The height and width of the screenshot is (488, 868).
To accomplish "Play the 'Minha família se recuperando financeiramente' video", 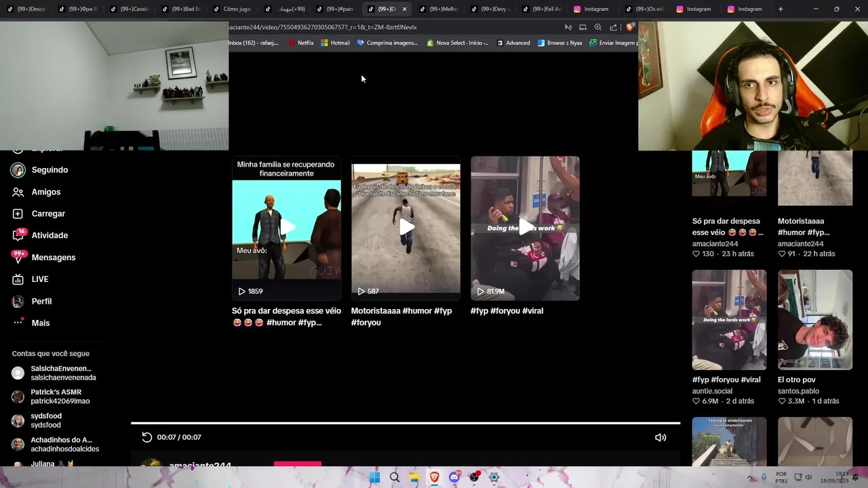I will click(286, 228).
